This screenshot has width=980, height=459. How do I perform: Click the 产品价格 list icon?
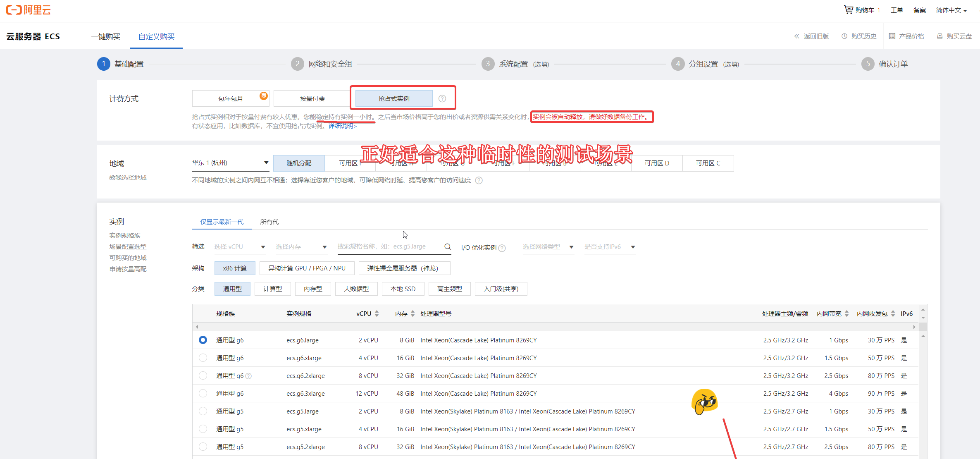point(892,36)
